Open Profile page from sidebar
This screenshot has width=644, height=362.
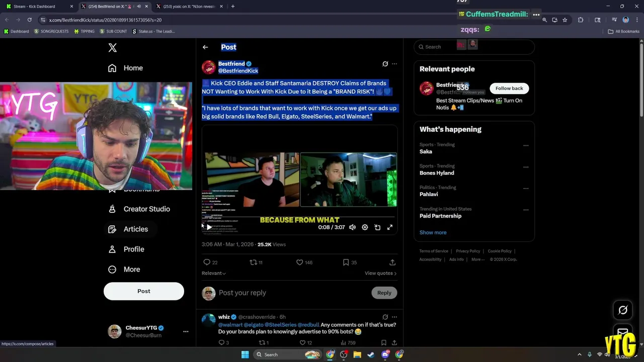126,249
